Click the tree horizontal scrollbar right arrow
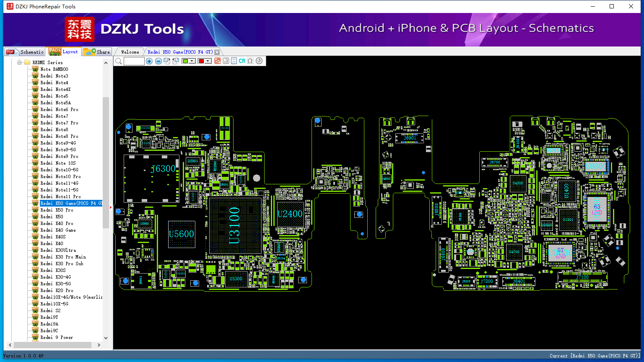Image resolution: width=644 pixels, height=362 pixels. click(99, 345)
